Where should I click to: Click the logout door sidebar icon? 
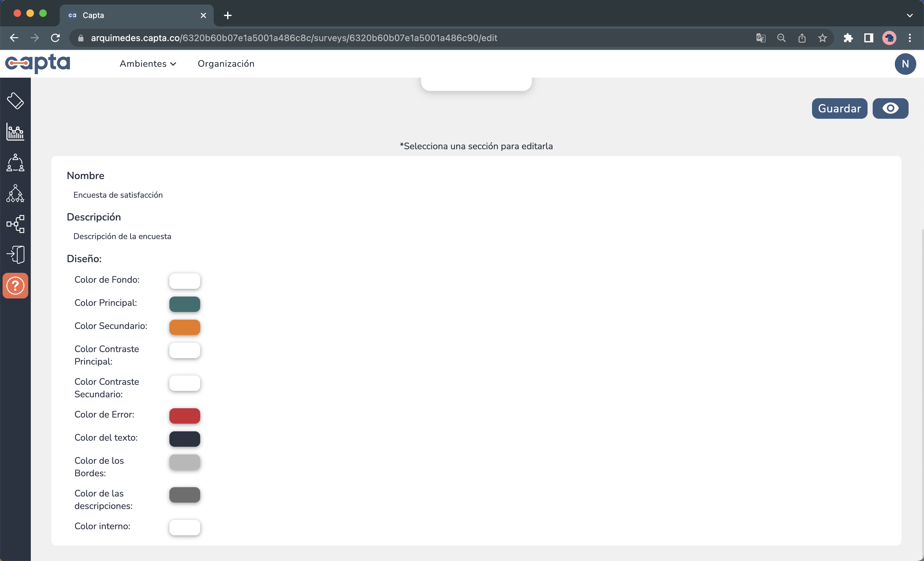point(15,255)
